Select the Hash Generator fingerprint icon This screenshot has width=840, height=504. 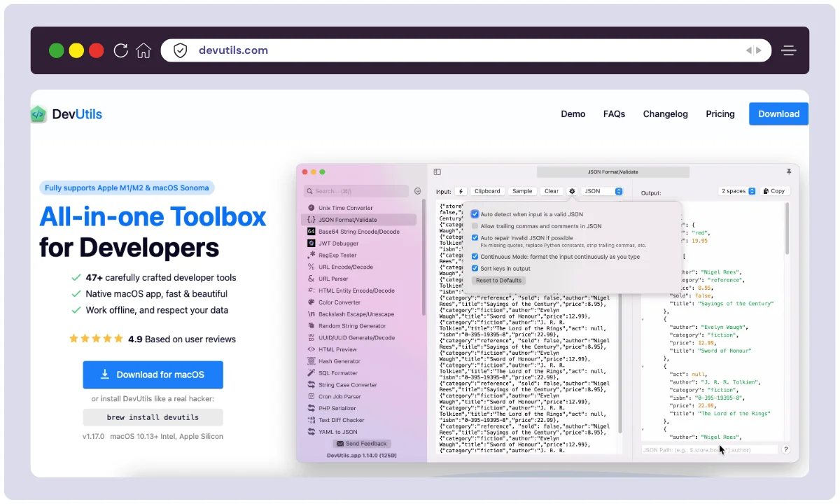coord(311,361)
